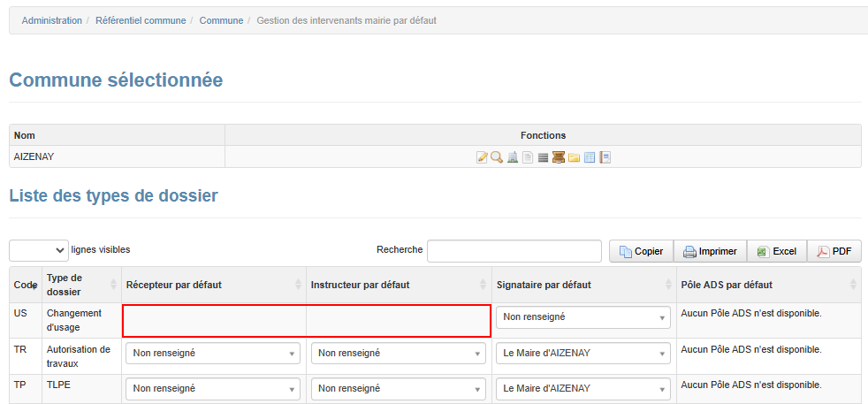This screenshot has height=404, width=868.
Task: Open Signataire dropdown for Changement d'usage
Action: (582, 317)
